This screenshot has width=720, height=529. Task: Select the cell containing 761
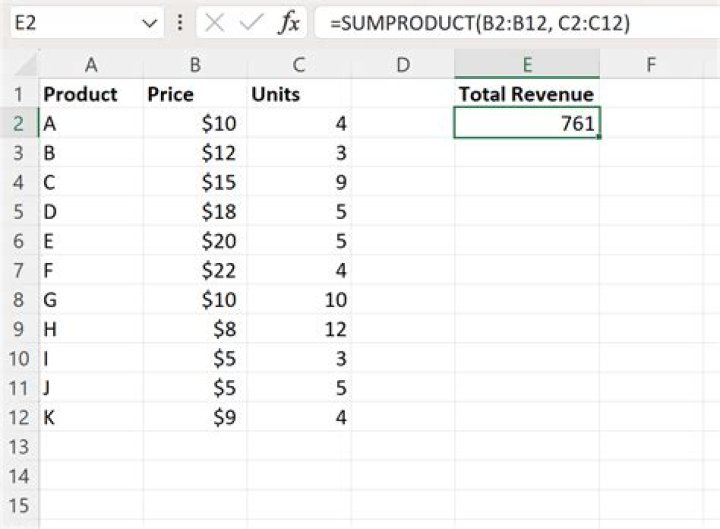[x=526, y=124]
